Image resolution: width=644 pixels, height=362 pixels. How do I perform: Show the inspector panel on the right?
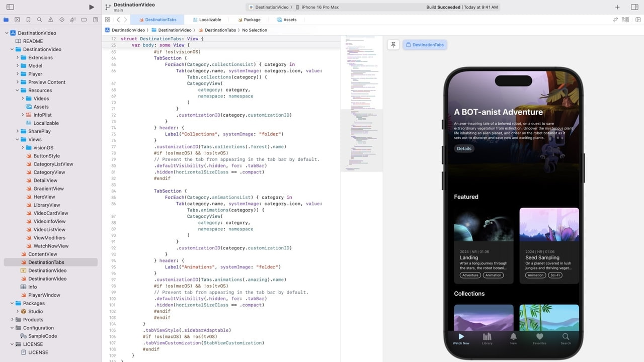tap(635, 7)
